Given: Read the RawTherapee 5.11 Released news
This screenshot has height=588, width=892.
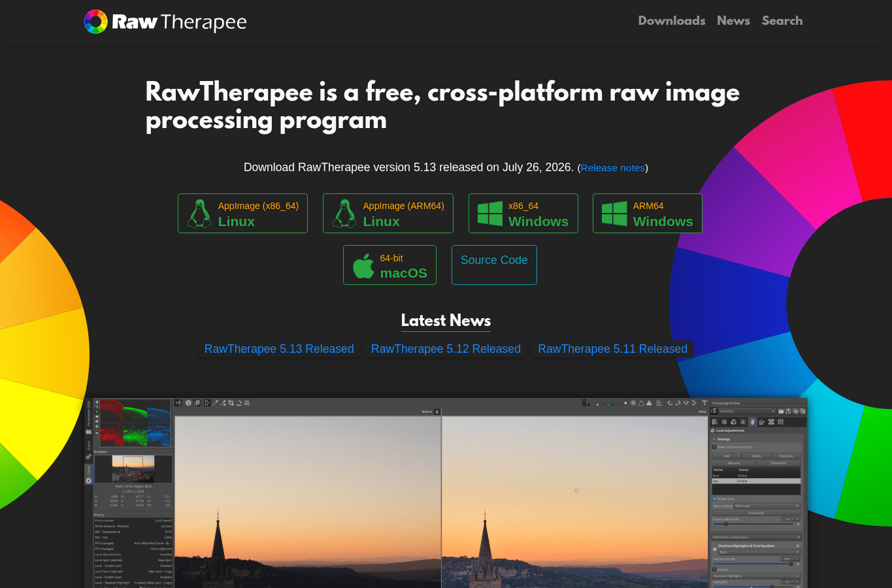Looking at the screenshot, I should click(613, 349).
